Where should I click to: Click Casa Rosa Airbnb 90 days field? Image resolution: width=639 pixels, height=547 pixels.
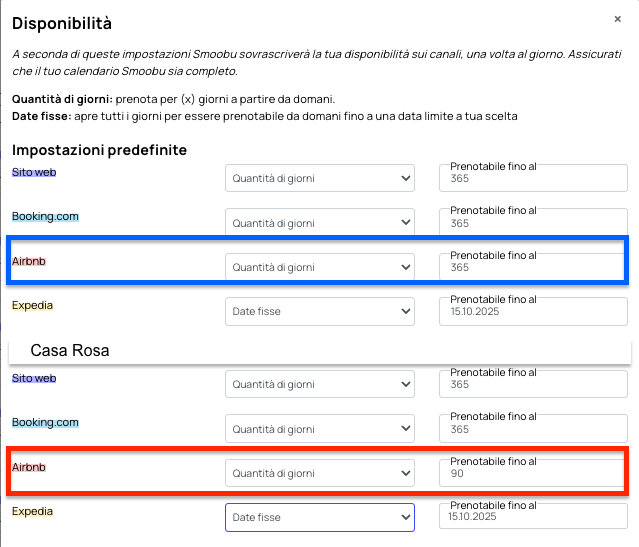[533, 473]
